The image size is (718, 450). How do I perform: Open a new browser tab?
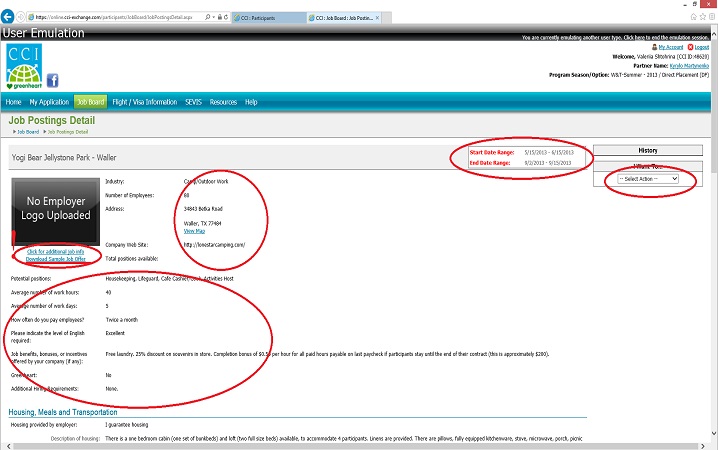[x=386, y=18]
